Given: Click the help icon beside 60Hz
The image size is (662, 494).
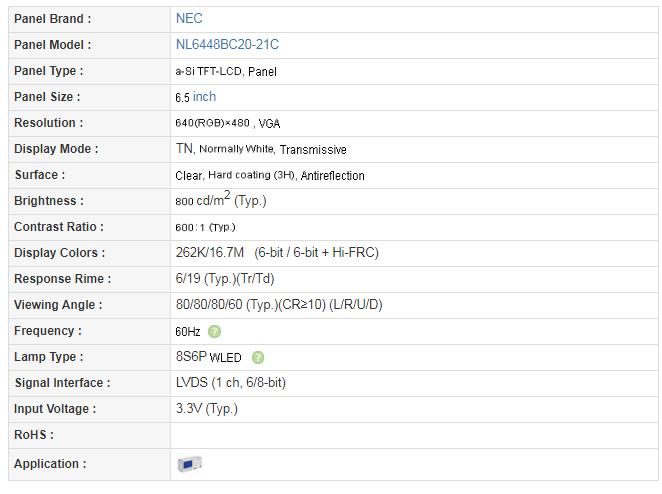Looking at the screenshot, I should 214,331.
